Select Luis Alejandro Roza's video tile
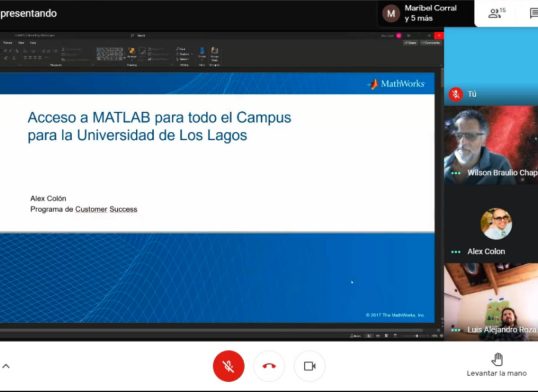The image size is (538, 392). click(x=491, y=302)
